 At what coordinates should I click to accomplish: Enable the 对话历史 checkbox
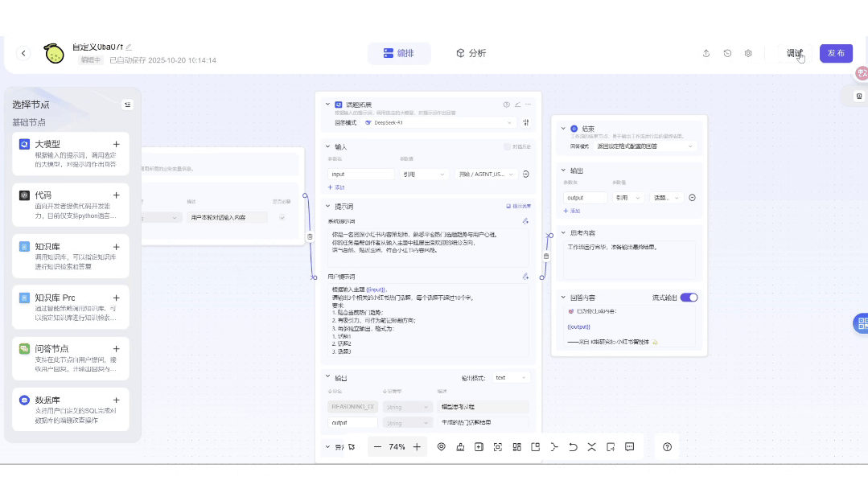507,146
